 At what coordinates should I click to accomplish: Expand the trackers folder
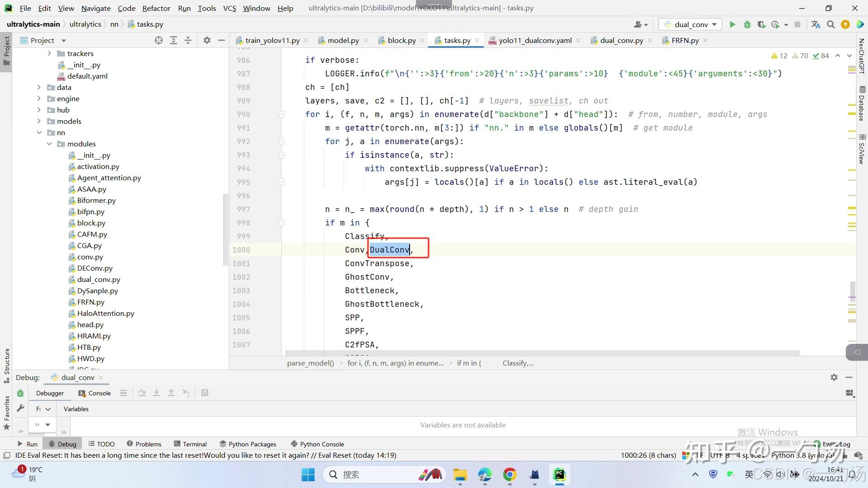click(x=49, y=53)
